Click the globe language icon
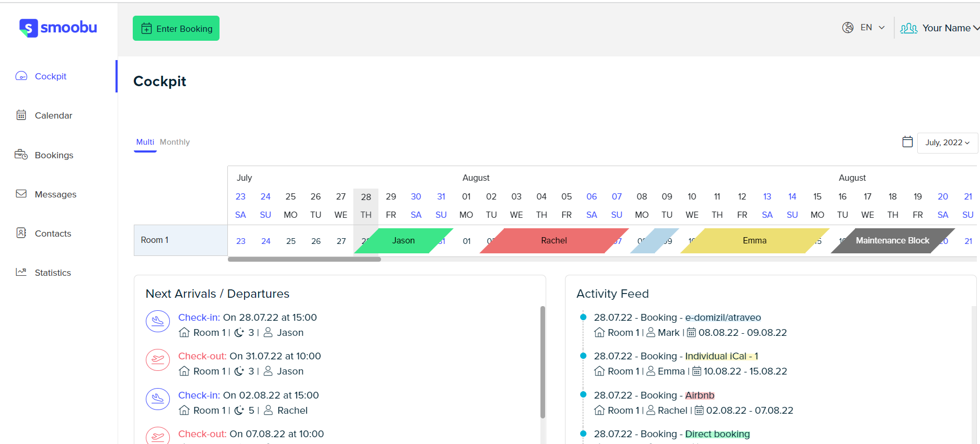Screen dimensions: 980x444 point(848,28)
